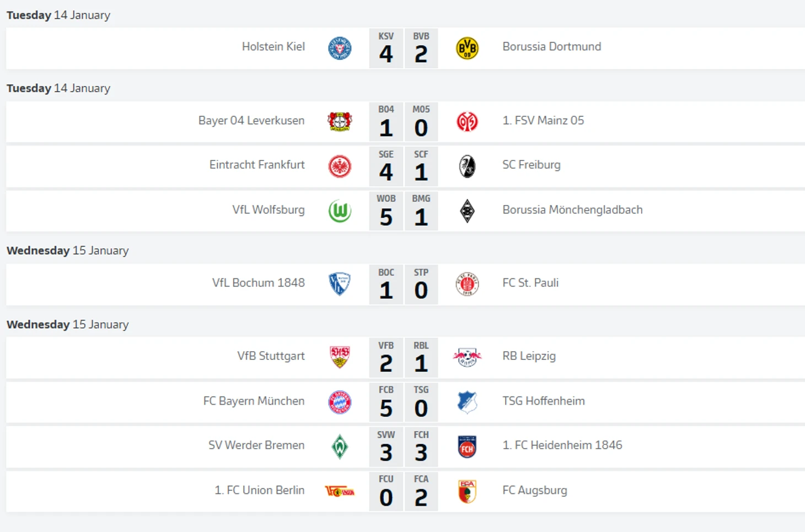The height and width of the screenshot is (532, 805).
Task: Select the Bayer 04 Leverkusen crest
Action: click(x=340, y=122)
